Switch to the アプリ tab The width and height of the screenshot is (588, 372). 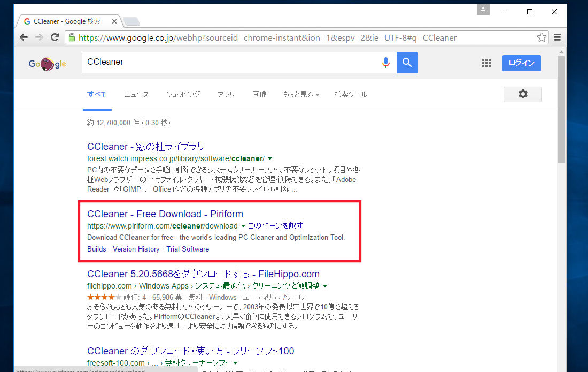point(226,95)
